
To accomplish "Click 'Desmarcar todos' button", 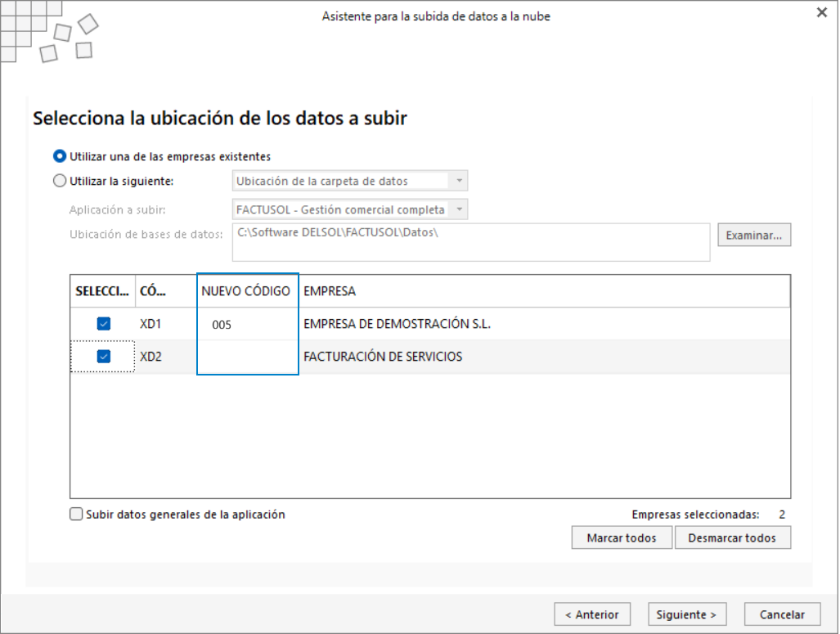I will 732,537.
